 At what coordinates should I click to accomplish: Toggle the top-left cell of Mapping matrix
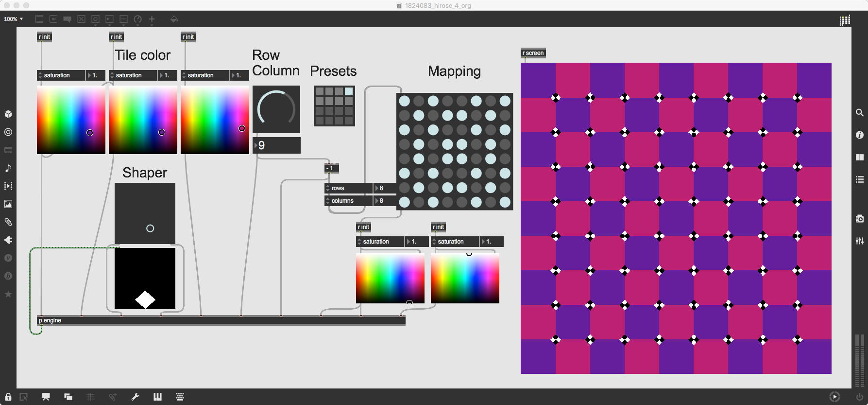point(404,101)
